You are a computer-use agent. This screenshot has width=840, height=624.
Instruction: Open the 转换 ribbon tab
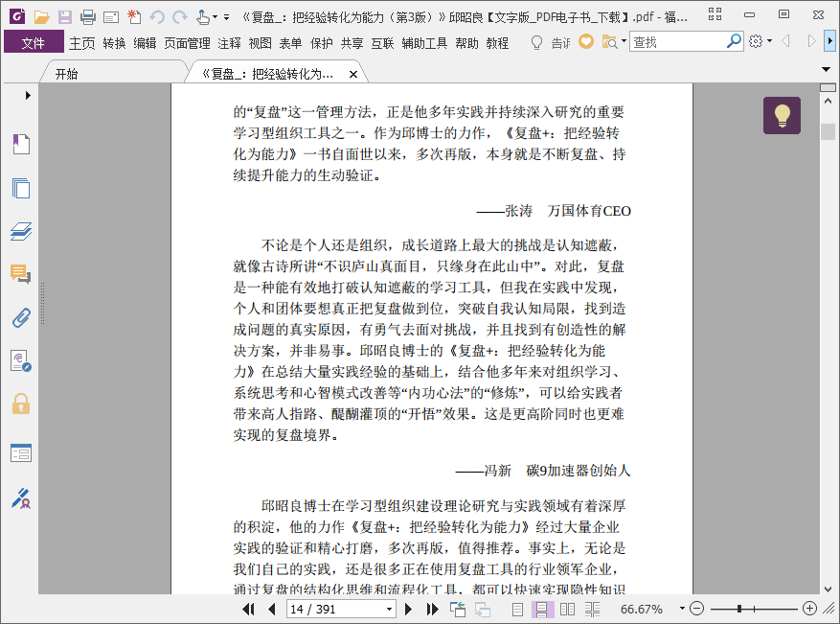tap(114, 43)
